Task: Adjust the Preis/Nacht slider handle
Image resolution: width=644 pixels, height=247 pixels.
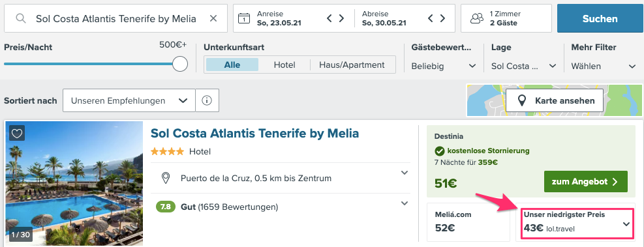Action: 180,64
